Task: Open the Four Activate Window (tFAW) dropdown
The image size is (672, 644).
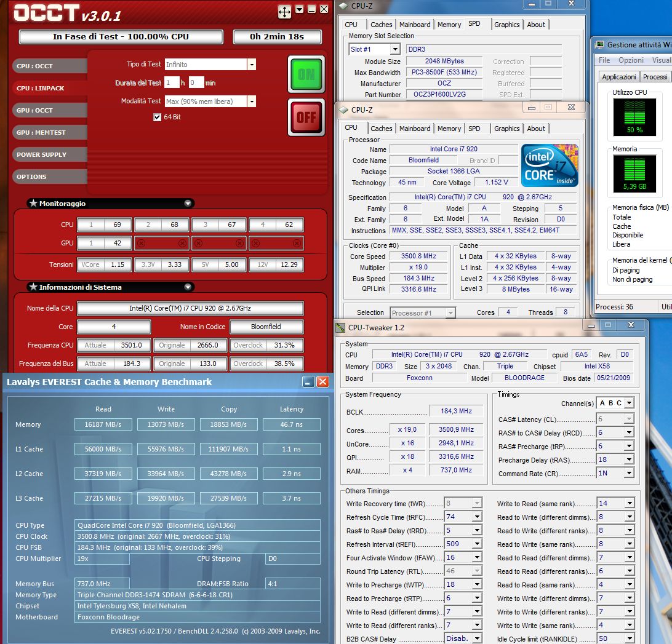Action: pos(477,557)
